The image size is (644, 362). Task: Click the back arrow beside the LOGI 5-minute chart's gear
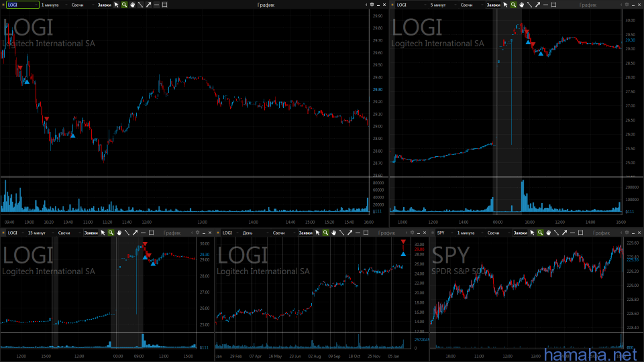621,5
